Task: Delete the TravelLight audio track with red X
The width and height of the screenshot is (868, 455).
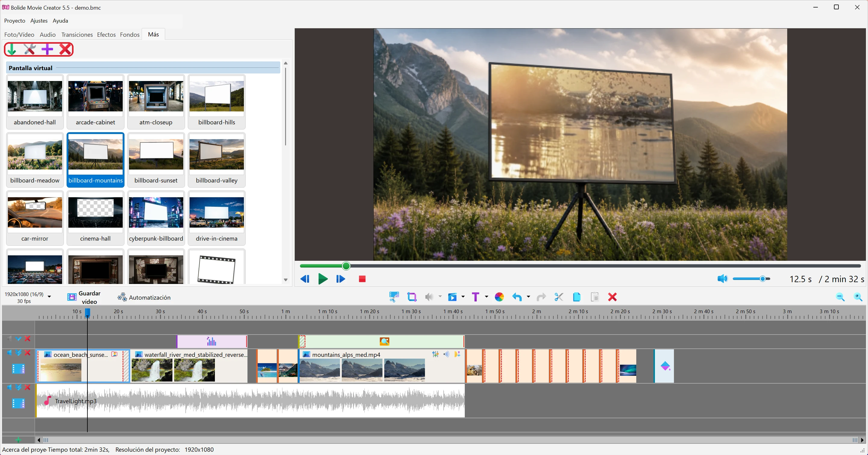Action: tap(28, 387)
